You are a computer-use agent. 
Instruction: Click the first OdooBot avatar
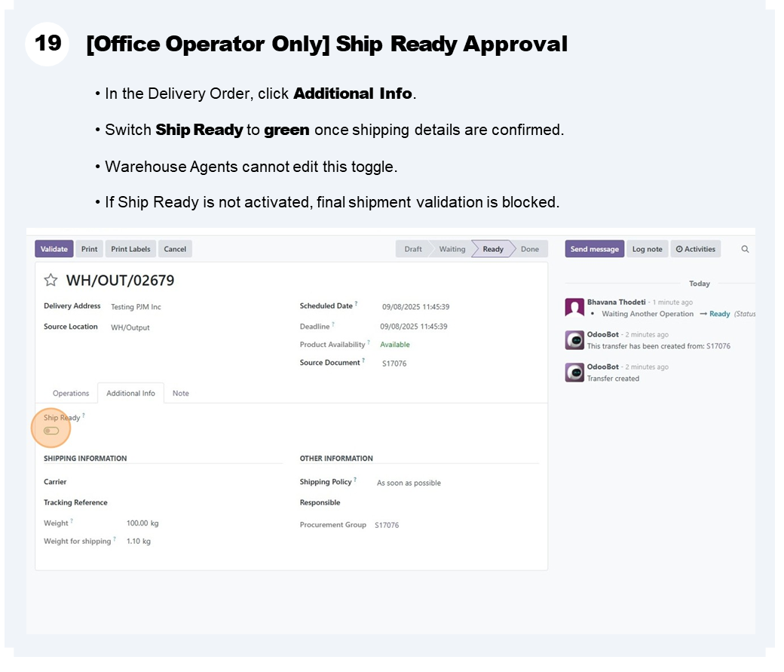[574, 340]
